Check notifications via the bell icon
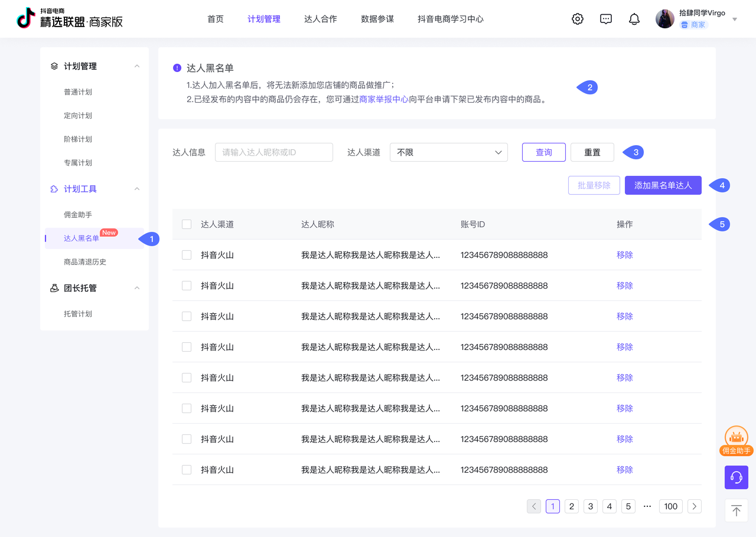 click(634, 18)
